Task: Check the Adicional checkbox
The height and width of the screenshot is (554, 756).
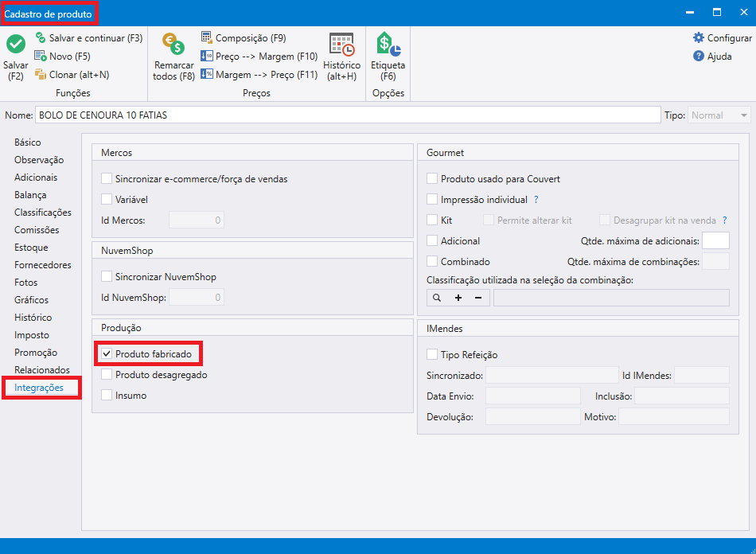Action: click(x=432, y=241)
